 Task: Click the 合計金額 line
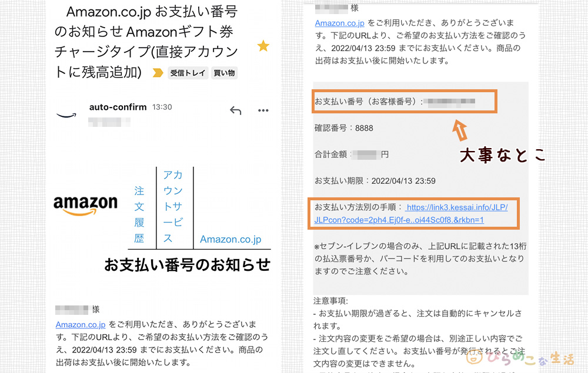[x=352, y=154]
